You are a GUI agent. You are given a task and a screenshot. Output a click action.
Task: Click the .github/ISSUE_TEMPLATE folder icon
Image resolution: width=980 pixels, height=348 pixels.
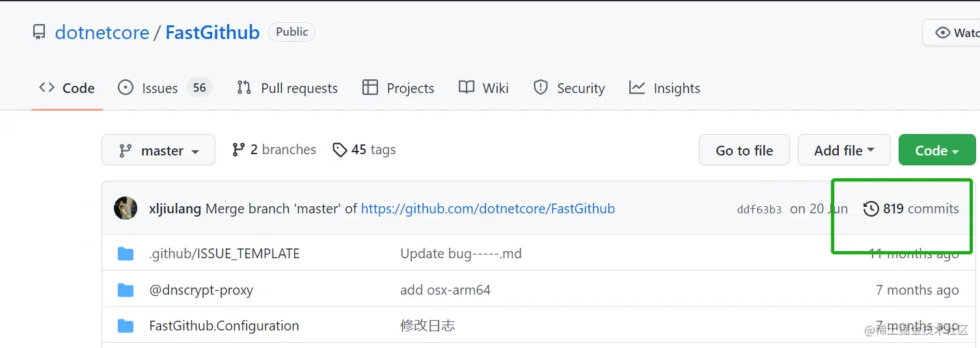[x=126, y=253]
